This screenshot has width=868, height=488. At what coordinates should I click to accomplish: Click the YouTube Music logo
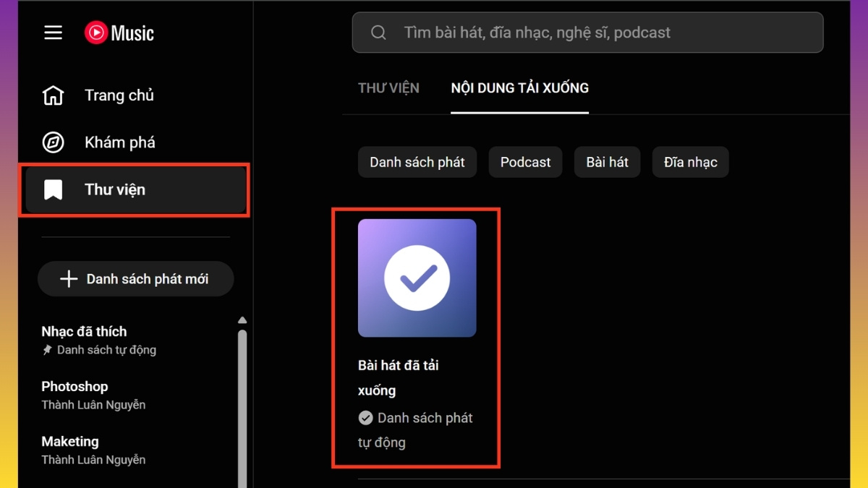[119, 33]
